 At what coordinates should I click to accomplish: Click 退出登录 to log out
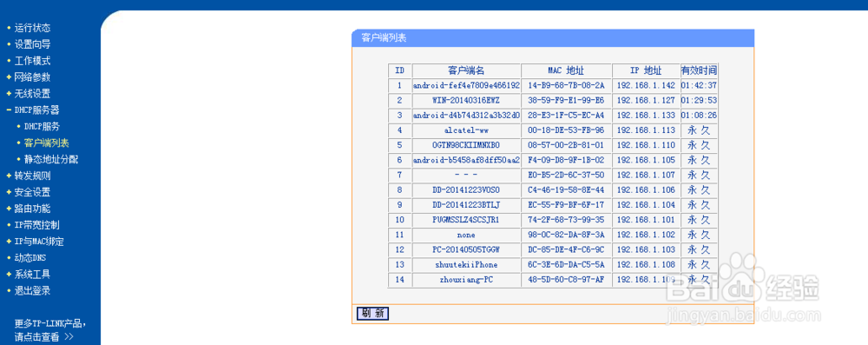(32, 290)
